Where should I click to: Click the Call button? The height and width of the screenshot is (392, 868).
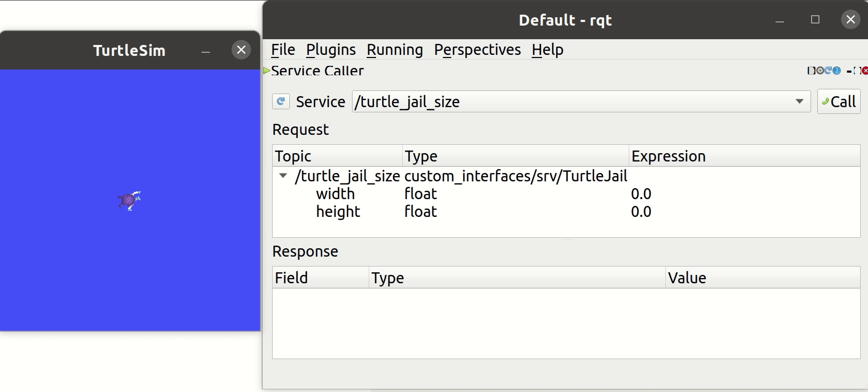(839, 101)
